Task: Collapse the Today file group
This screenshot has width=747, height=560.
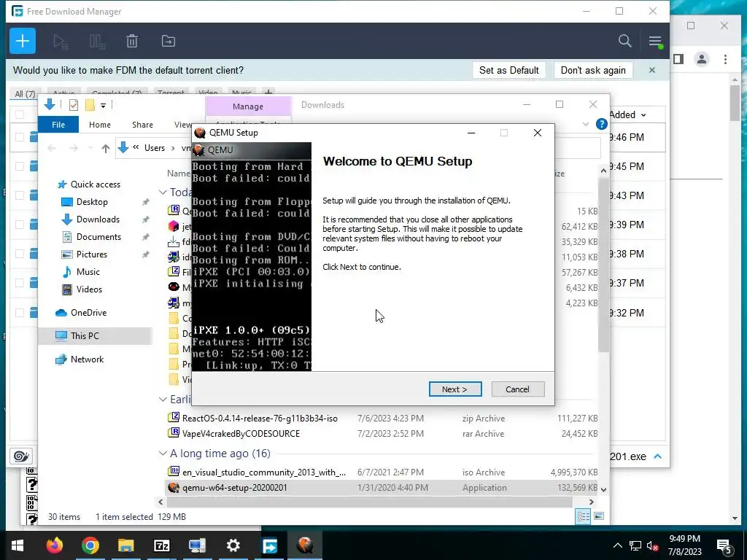Action: point(163,192)
